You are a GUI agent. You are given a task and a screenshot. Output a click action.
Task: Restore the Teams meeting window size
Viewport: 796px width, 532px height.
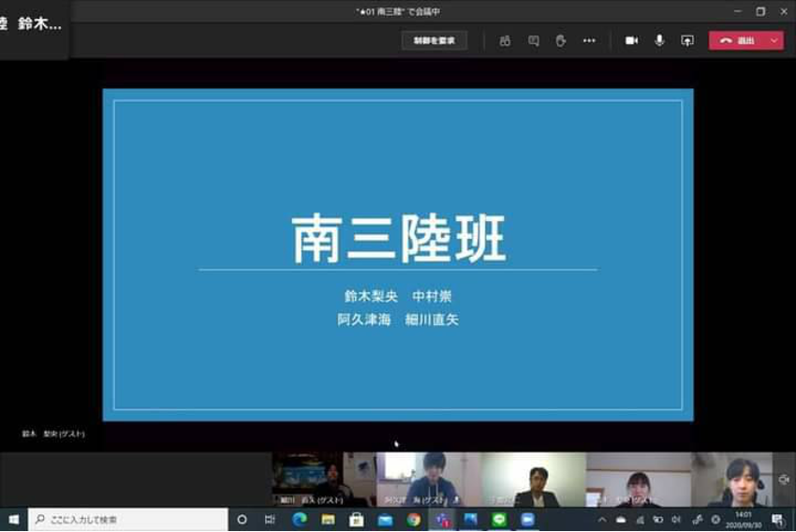(x=760, y=11)
